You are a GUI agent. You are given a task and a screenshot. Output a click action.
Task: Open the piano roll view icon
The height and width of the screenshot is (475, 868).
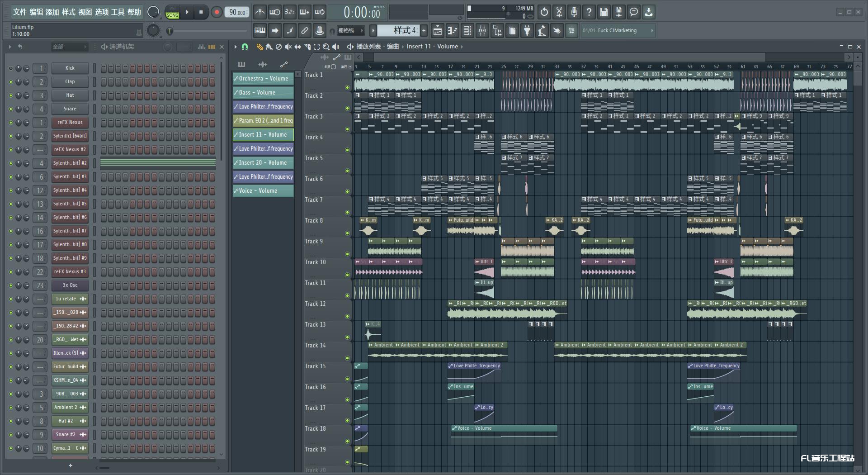[x=453, y=31]
